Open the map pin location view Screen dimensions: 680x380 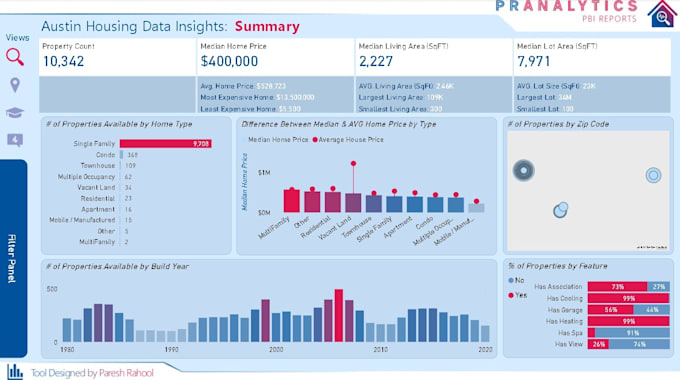15,85
